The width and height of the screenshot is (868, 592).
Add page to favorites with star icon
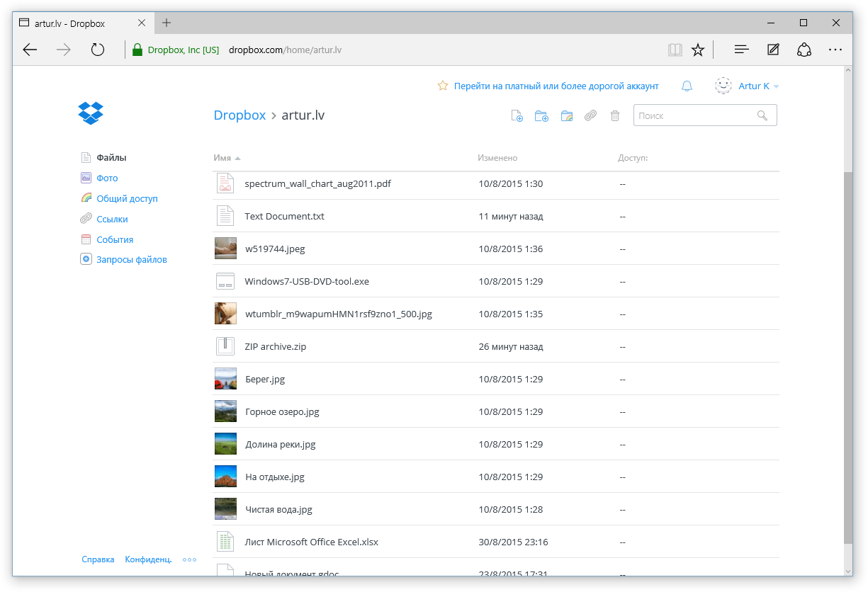click(698, 50)
